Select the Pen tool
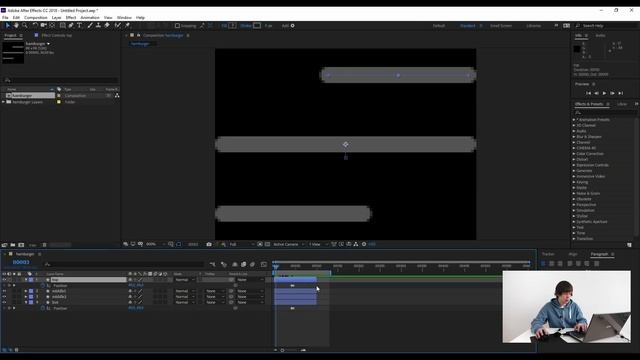Image resolution: width=640 pixels, height=360 pixels. [71, 25]
